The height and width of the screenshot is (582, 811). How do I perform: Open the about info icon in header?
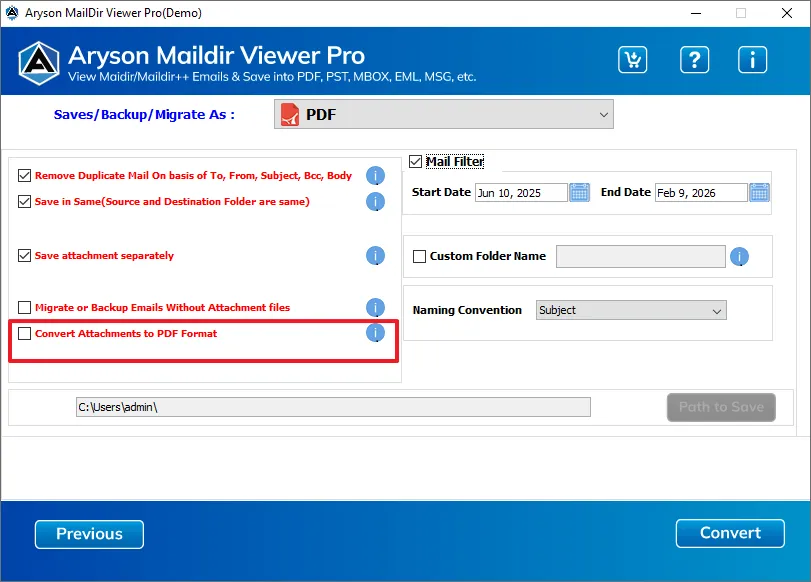pos(752,59)
